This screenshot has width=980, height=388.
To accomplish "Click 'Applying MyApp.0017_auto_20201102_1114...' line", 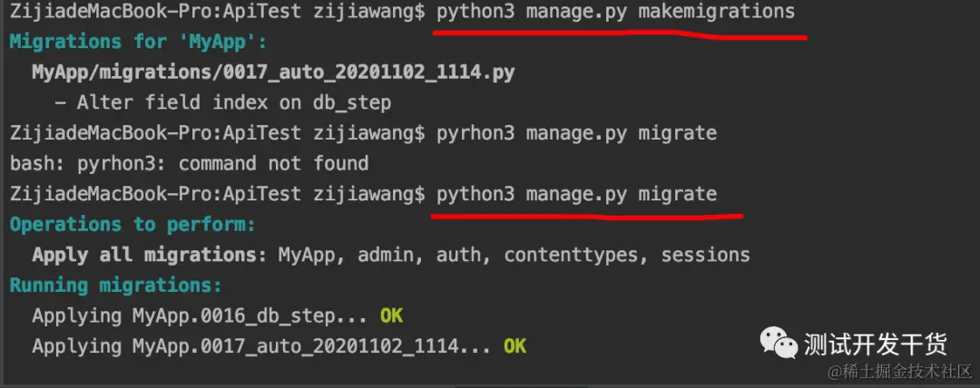I will tap(262, 346).
